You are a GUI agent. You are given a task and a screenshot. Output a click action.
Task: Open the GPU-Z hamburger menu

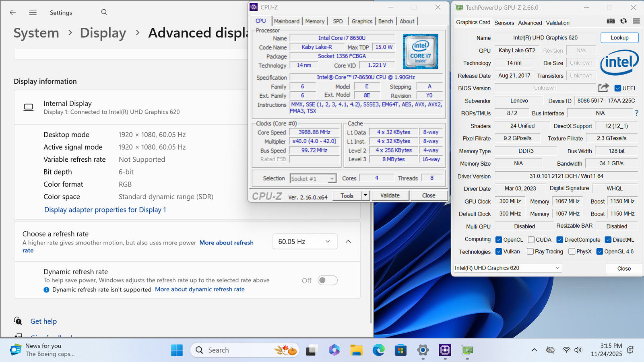(x=636, y=21)
